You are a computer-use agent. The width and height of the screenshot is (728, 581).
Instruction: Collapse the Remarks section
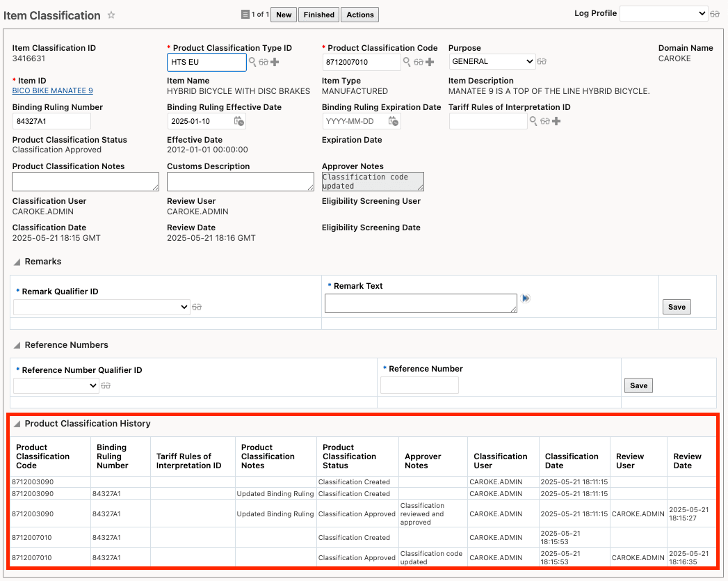point(17,262)
